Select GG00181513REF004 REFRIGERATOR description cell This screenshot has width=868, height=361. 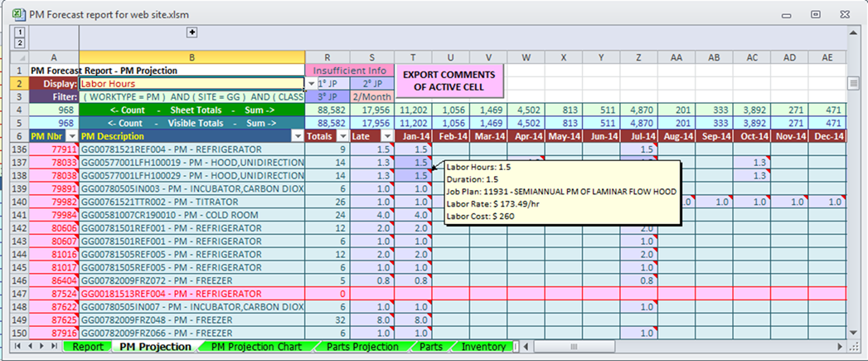pos(192,293)
